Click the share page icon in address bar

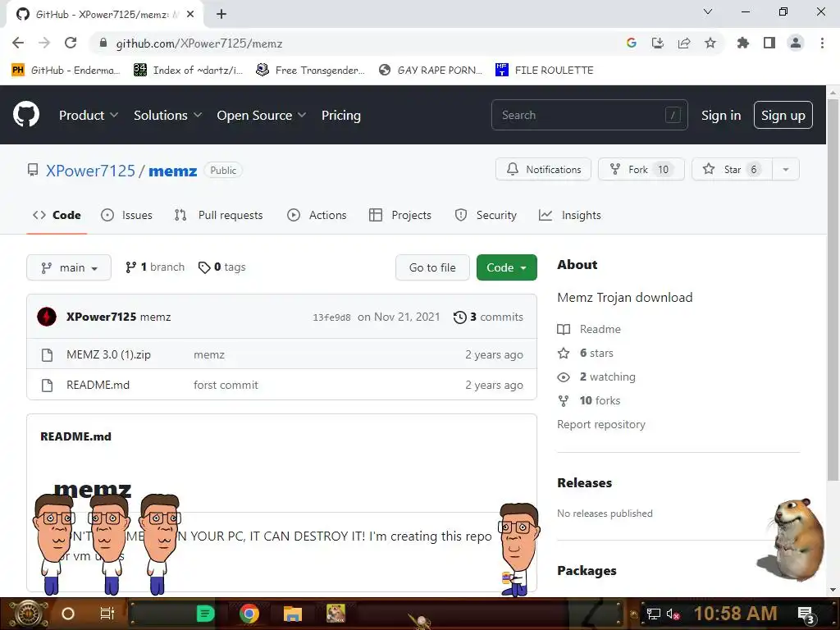pyautogui.click(x=684, y=43)
